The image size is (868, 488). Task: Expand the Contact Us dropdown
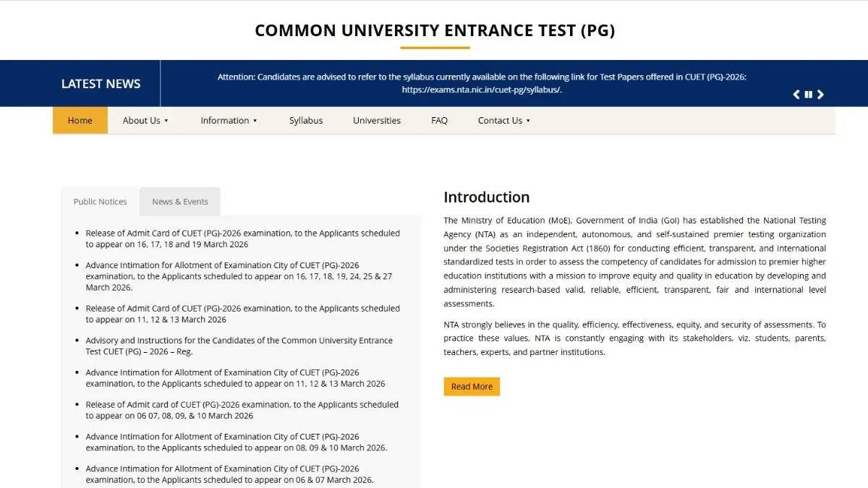503,121
